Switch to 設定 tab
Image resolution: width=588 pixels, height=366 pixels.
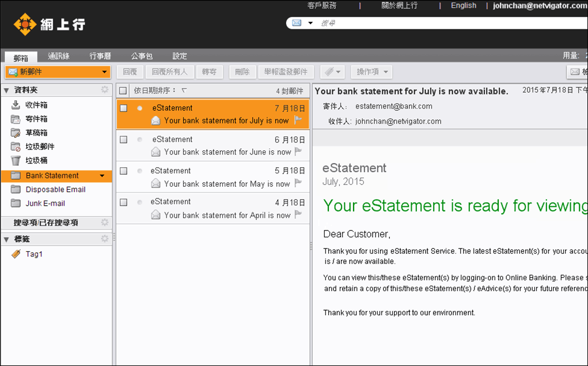click(x=180, y=56)
